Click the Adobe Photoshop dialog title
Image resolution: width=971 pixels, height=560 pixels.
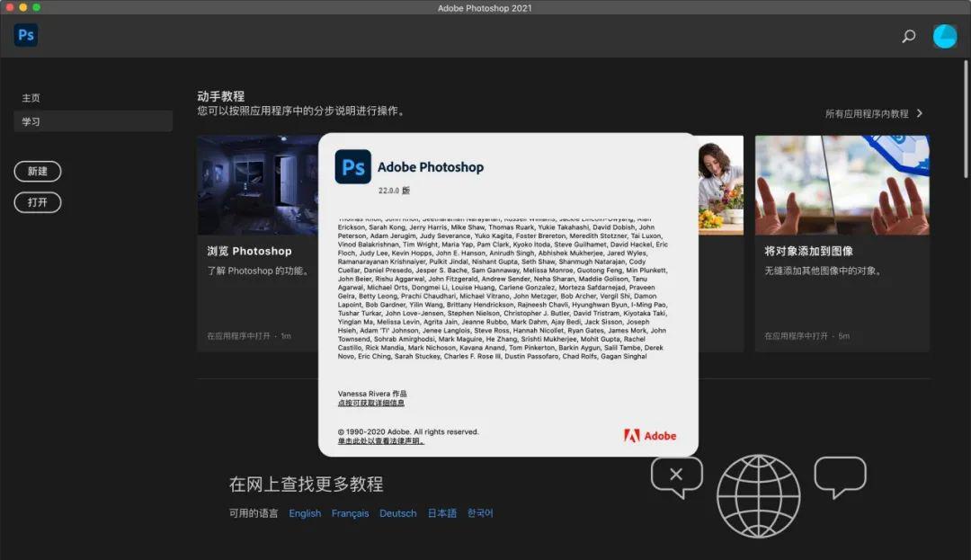(x=431, y=167)
